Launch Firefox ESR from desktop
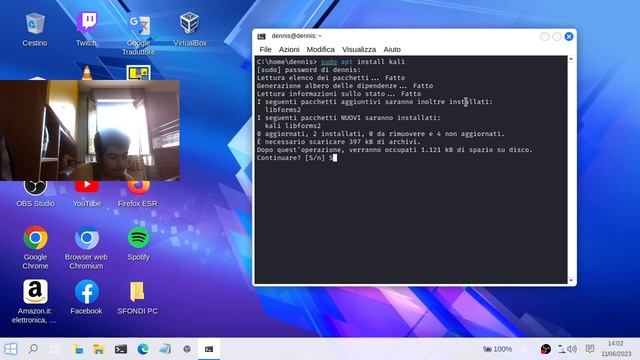Image resolution: width=640 pixels, height=360 pixels. [x=138, y=194]
